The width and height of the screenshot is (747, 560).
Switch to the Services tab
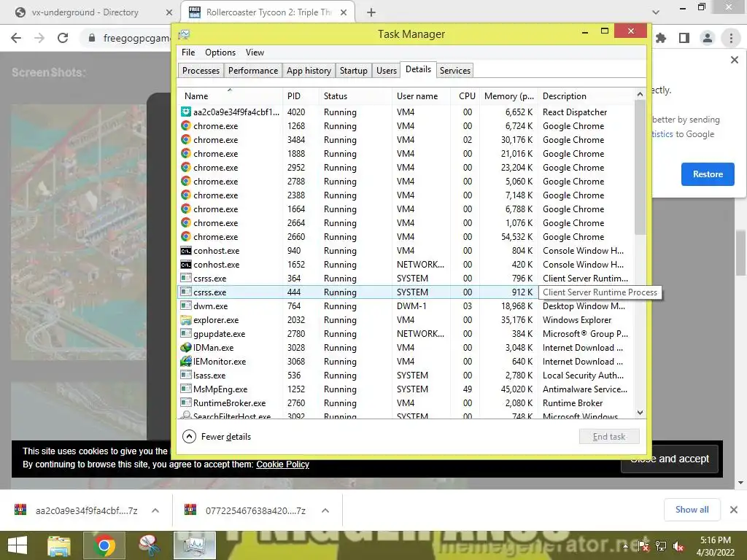[455, 71]
